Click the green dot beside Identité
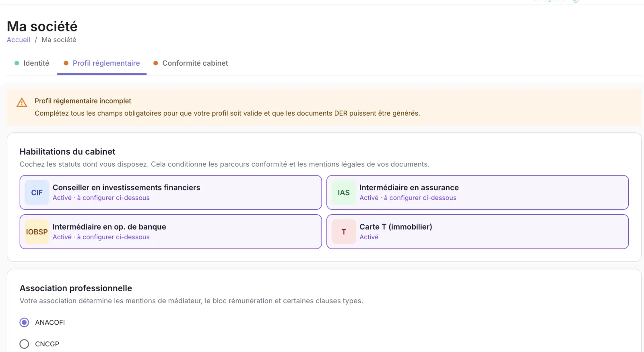 [17, 63]
